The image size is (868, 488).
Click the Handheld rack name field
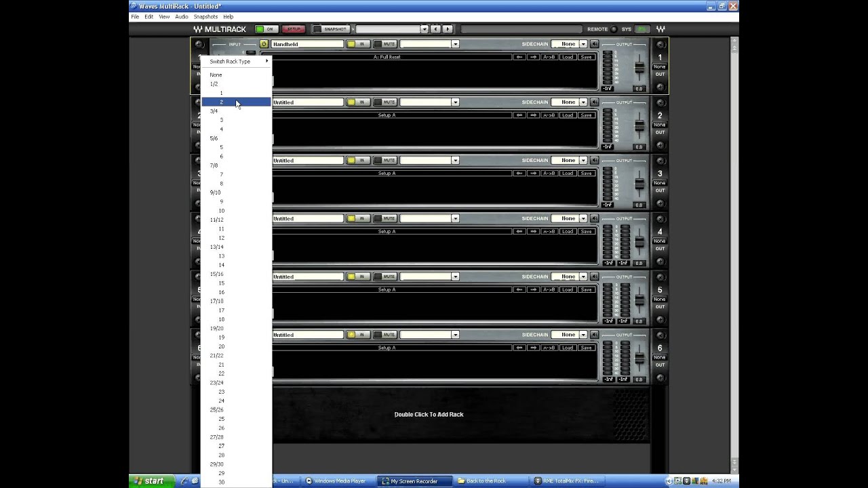[x=307, y=44]
